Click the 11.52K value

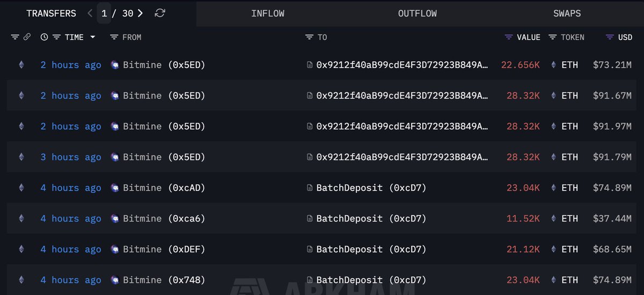(x=523, y=218)
